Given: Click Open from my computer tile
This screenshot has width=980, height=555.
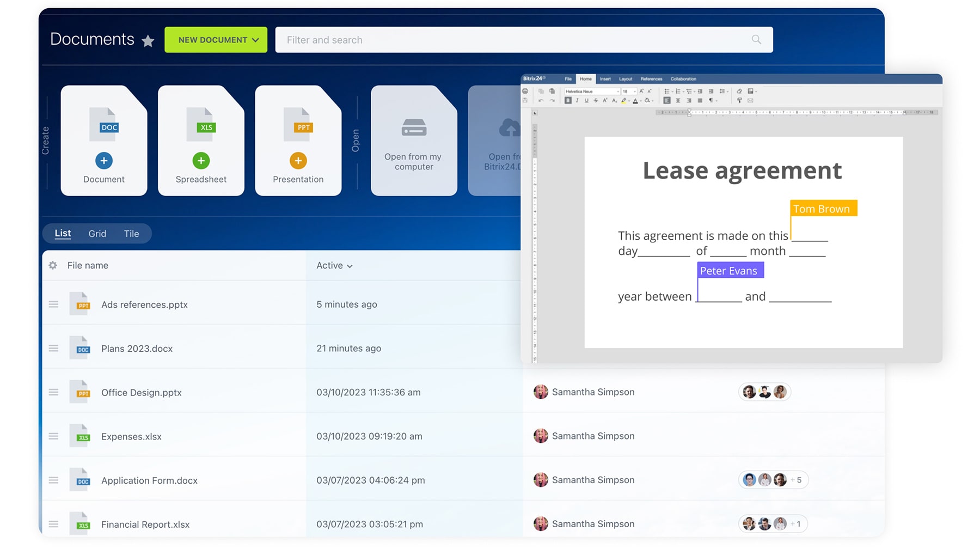Looking at the screenshot, I should pyautogui.click(x=414, y=141).
